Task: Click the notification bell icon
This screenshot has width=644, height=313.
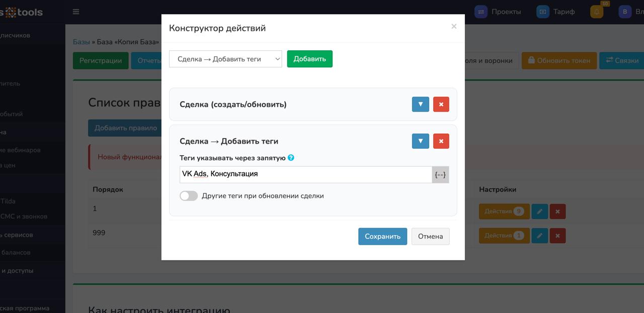Action: click(x=597, y=12)
